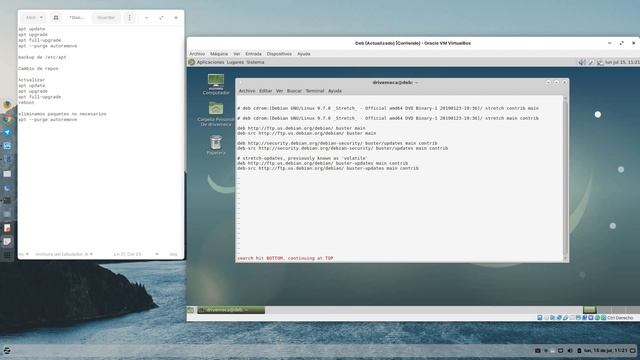
Task: Click VirtualBox hard disk activity status icon
Action: click(540, 318)
